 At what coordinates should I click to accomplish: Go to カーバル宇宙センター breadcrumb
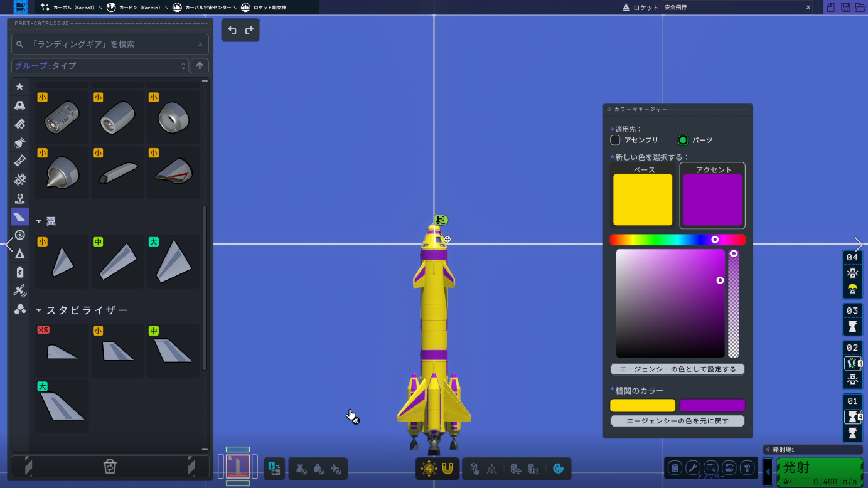(x=201, y=8)
